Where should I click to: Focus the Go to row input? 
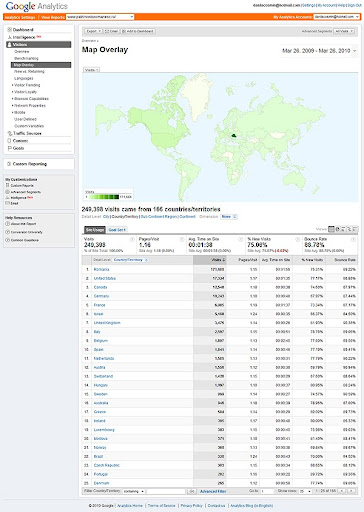tap(267, 491)
